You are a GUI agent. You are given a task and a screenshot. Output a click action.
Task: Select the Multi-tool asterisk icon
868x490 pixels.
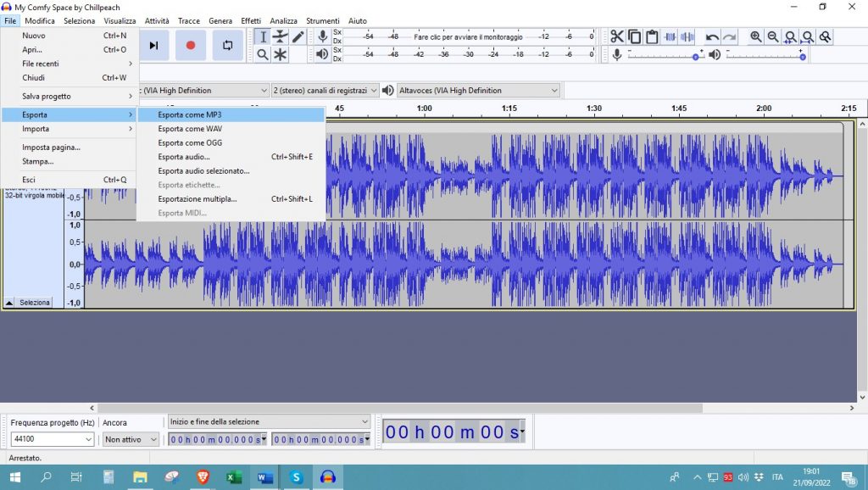coord(281,54)
